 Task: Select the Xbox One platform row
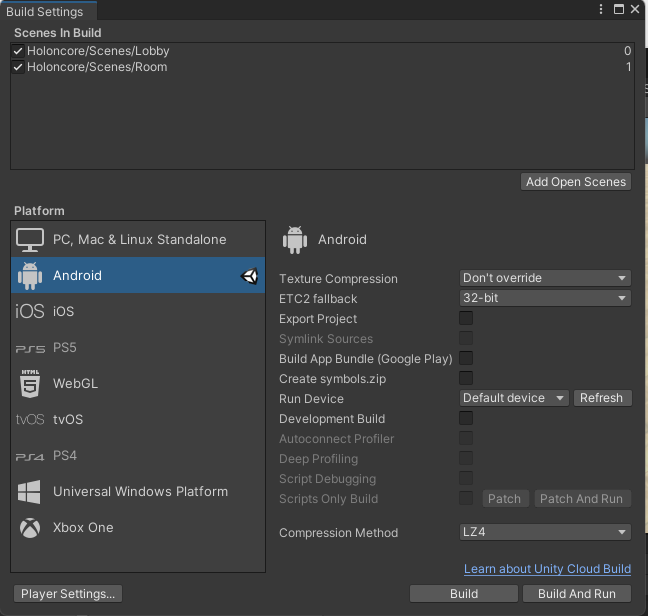coord(138,528)
